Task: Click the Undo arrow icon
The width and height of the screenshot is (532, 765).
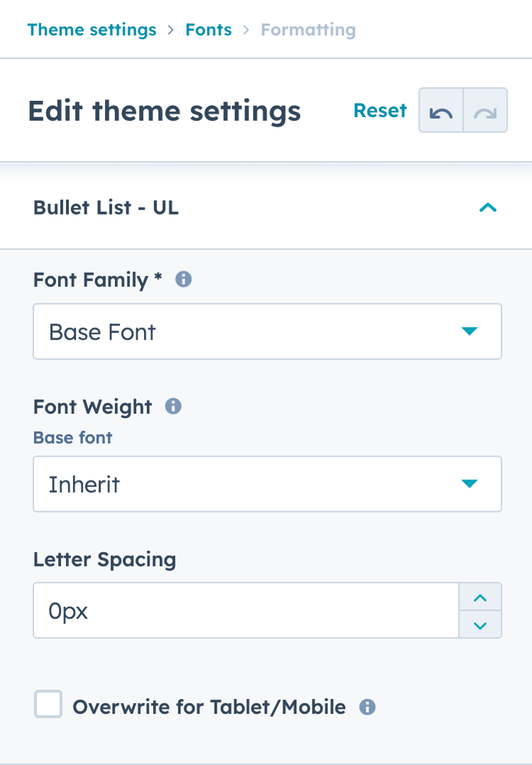Action: pos(441,110)
